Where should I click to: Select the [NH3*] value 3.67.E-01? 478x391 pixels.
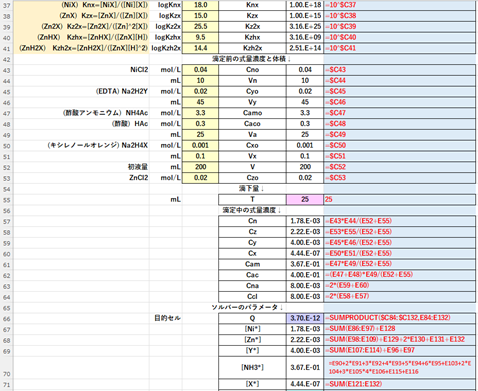pos(305,367)
